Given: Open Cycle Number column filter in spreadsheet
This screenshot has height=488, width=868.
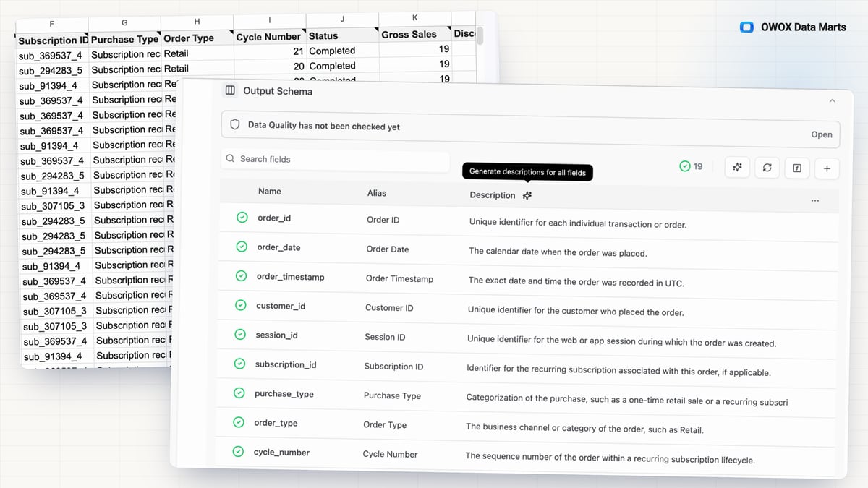Looking at the screenshot, I should 305,30.
